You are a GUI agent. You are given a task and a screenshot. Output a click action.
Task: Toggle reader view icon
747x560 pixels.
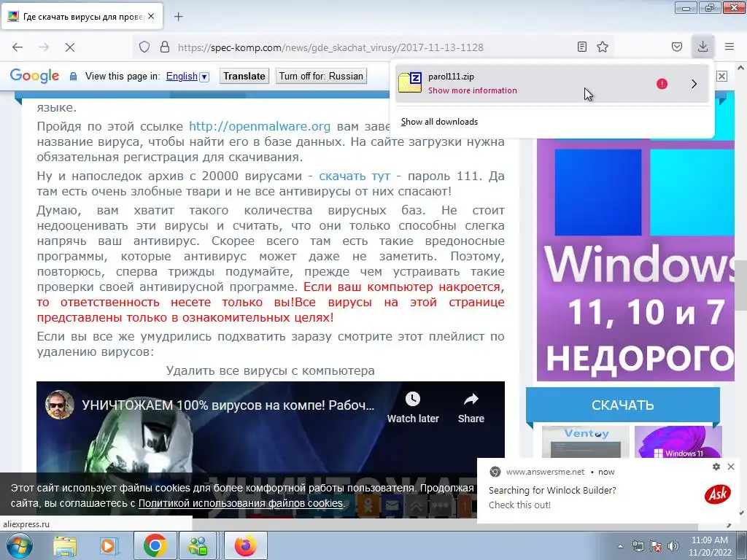[581, 47]
